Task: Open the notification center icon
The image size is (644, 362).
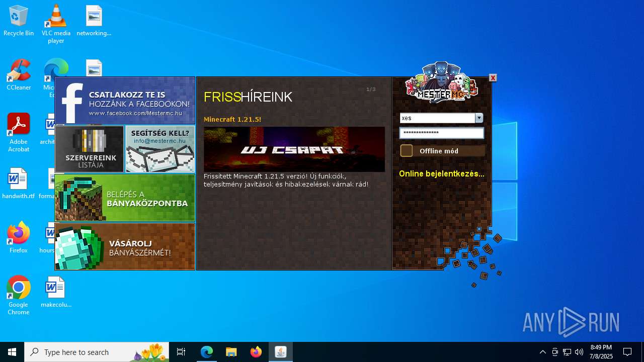Action: point(627,352)
